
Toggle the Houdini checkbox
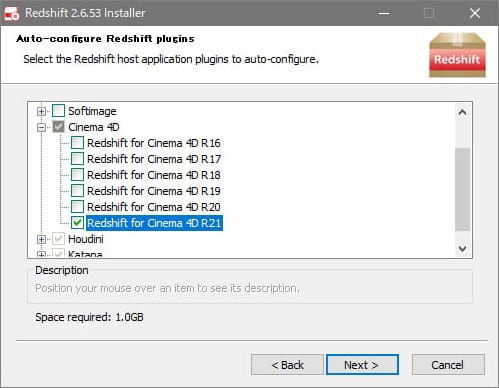click(x=58, y=239)
